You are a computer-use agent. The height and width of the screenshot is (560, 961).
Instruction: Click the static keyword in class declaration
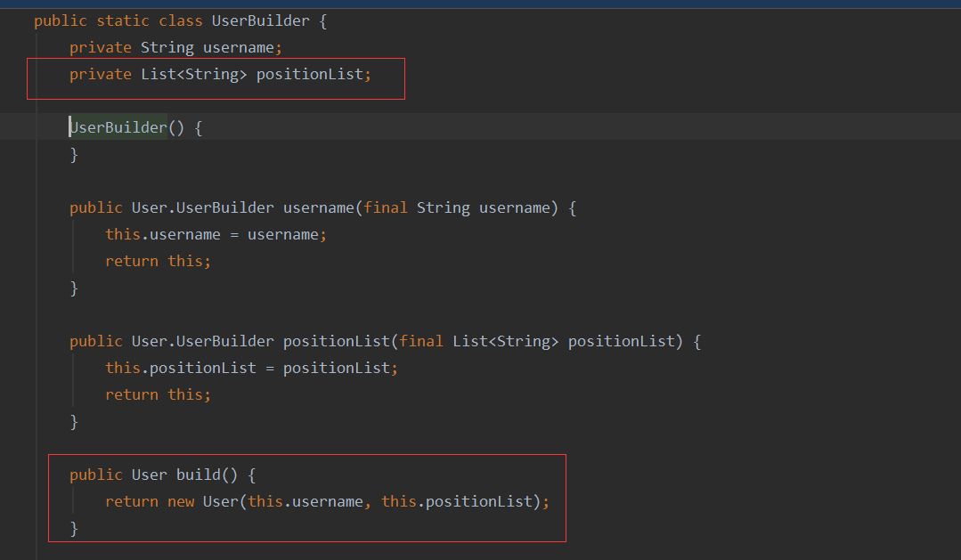tap(118, 20)
